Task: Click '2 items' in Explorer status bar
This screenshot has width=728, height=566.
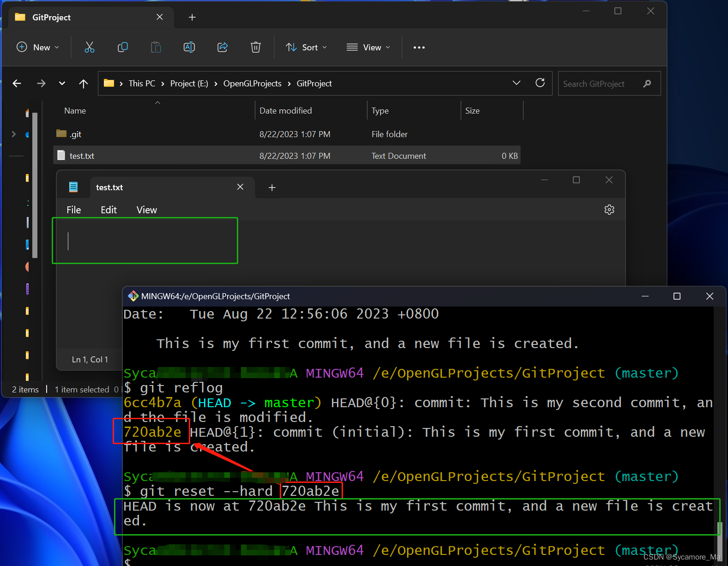Action: pyautogui.click(x=25, y=390)
